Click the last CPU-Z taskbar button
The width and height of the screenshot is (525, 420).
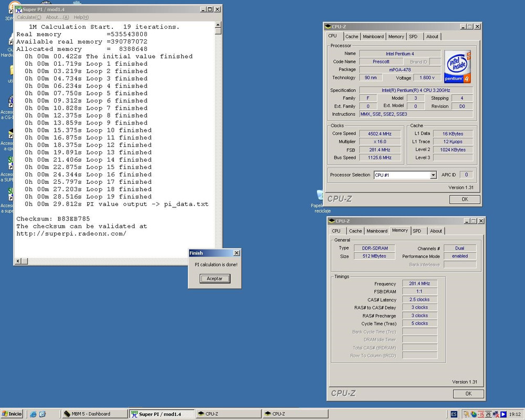coord(295,414)
